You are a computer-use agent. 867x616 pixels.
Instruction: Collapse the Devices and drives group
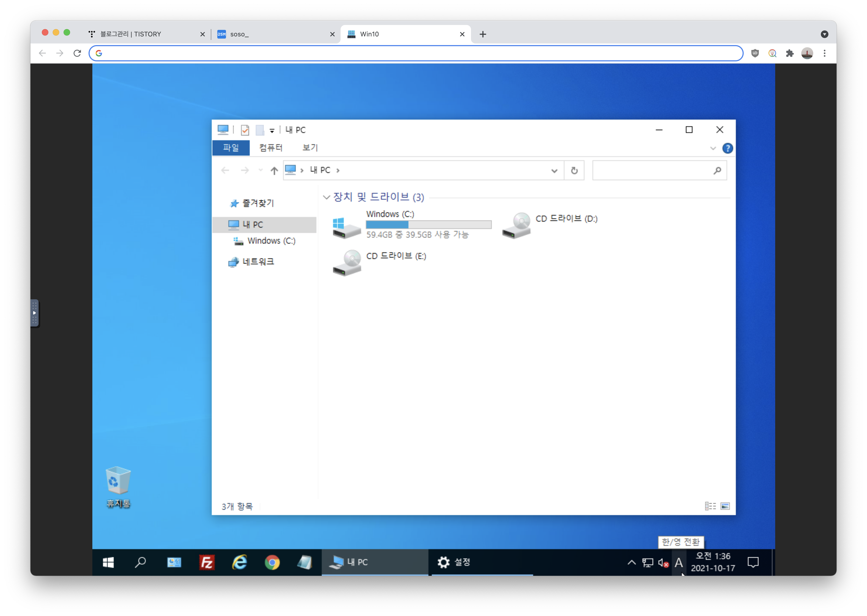click(x=326, y=197)
